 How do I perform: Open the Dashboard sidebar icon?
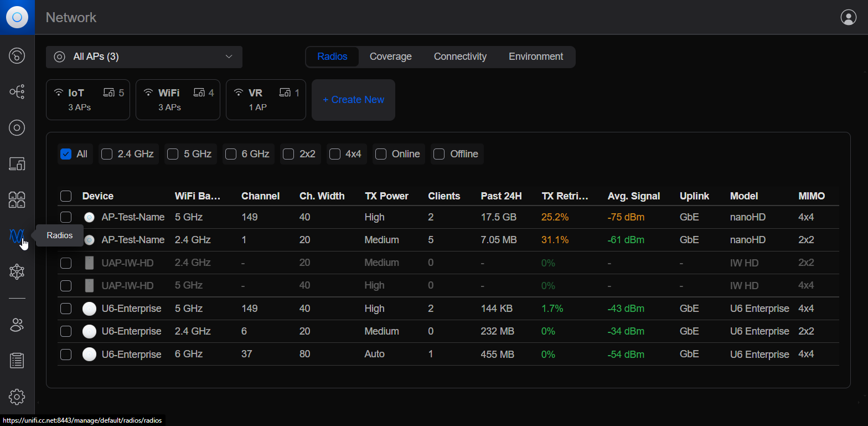(x=17, y=56)
